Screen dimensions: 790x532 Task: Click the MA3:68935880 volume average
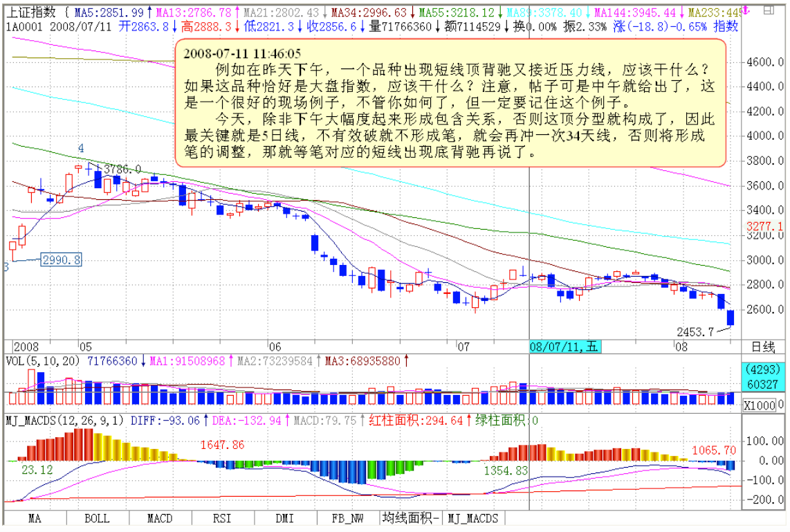click(x=362, y=361)
